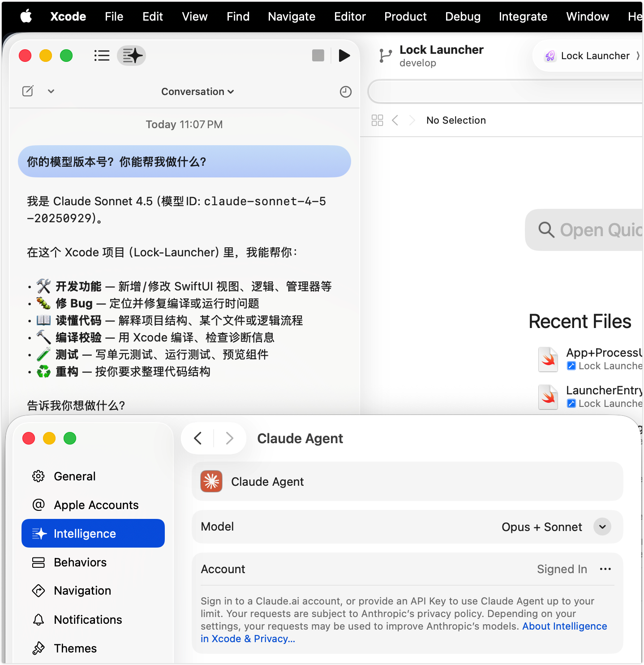Click the Recent Files heading

pyautogui.click(x=580, y=321)
